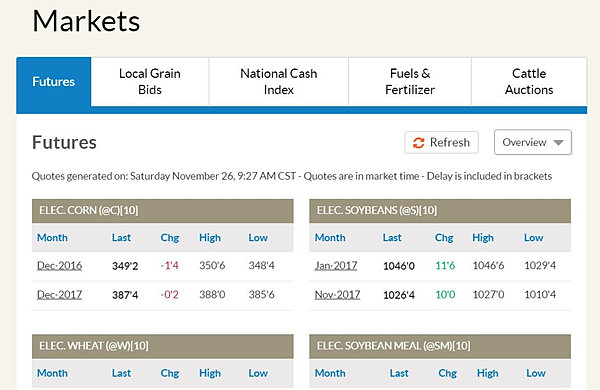Click soybeans last price 1026'4
The image size is (600, 390).
[x=399, y=295]
